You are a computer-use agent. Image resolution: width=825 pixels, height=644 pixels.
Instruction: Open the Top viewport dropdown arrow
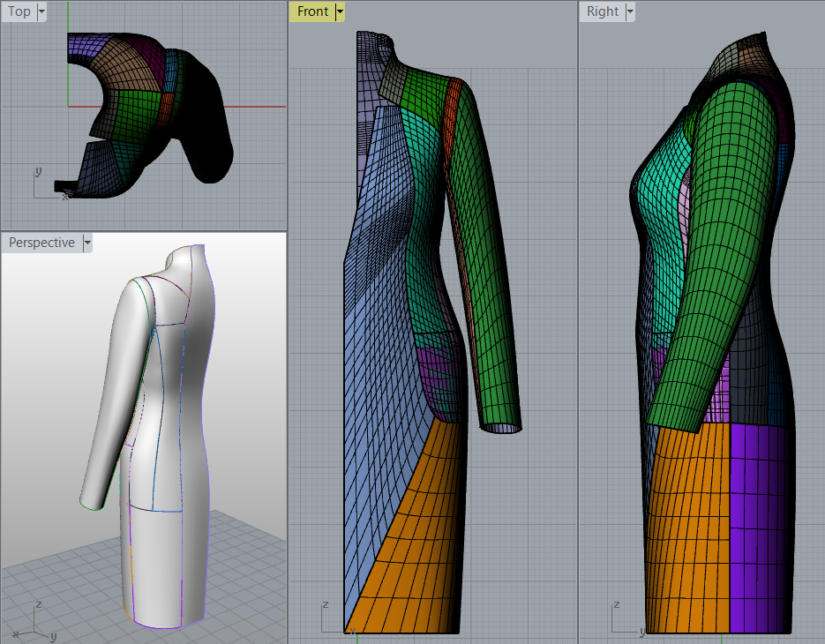click(x=41, y=11)
